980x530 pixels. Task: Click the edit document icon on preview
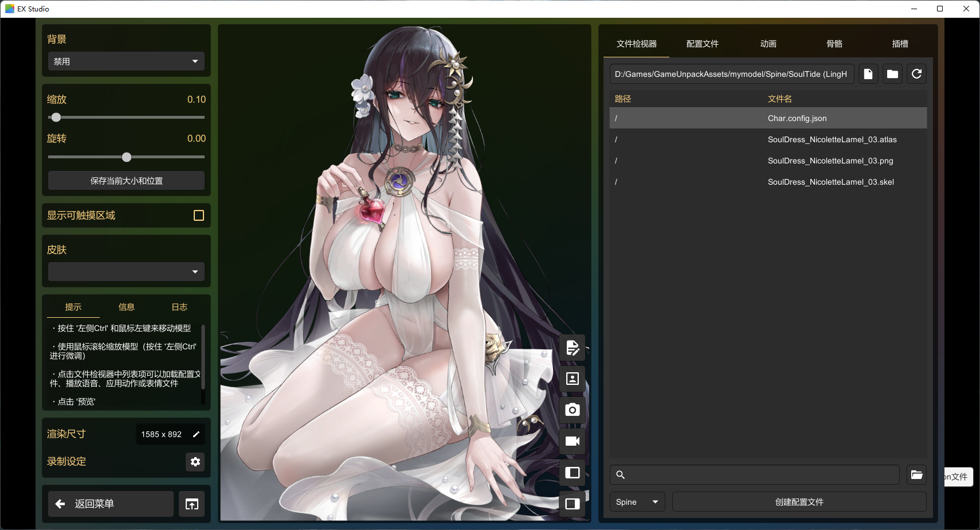pyautogui.click(x=573, y=348)
